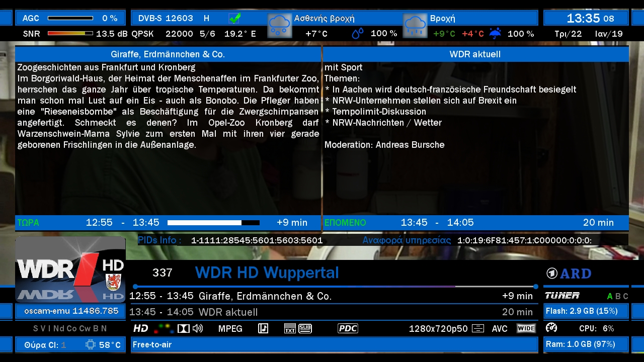
Task: Click the crypto systems row S V I Nd Co Cw B N
Action: click(x=70, y=328)
